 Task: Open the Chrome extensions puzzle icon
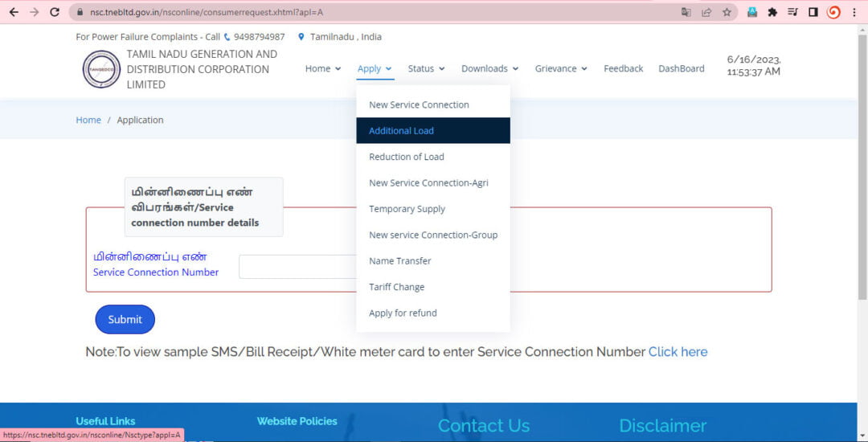coord(772,12)
